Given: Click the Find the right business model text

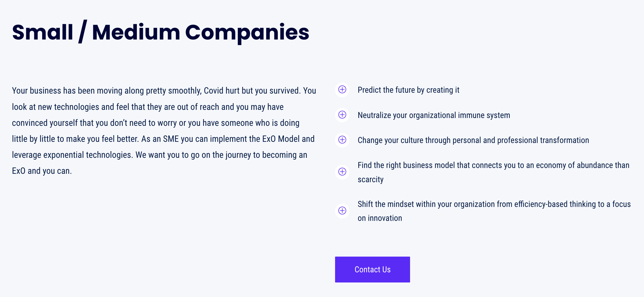Looking at the screenshot, I should click(x=493, y=172).
